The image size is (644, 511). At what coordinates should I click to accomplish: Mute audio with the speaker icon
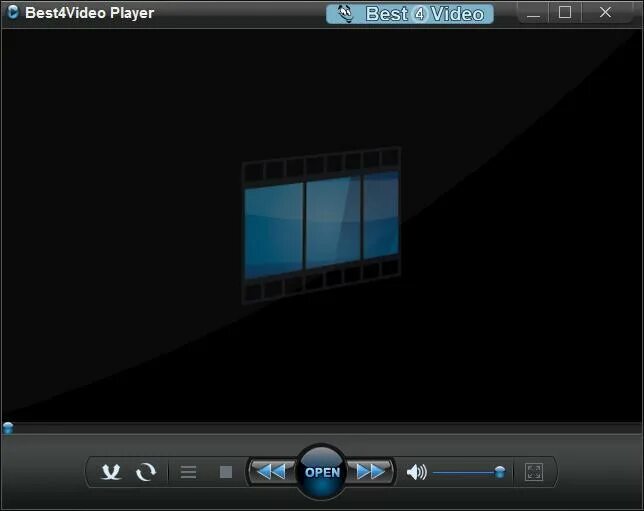click(416, 472)
